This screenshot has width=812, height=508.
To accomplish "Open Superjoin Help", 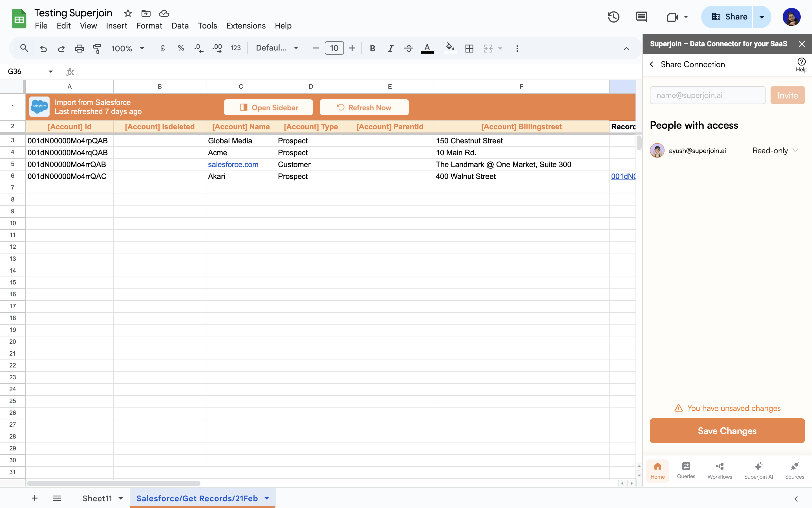I will point(801,65).
